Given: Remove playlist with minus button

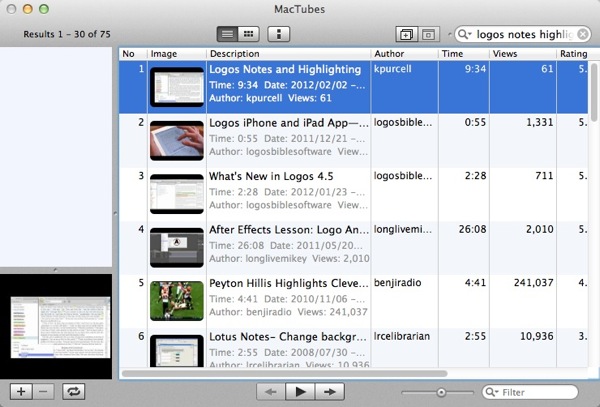Looking at the screenshot, I should point(43,391).
